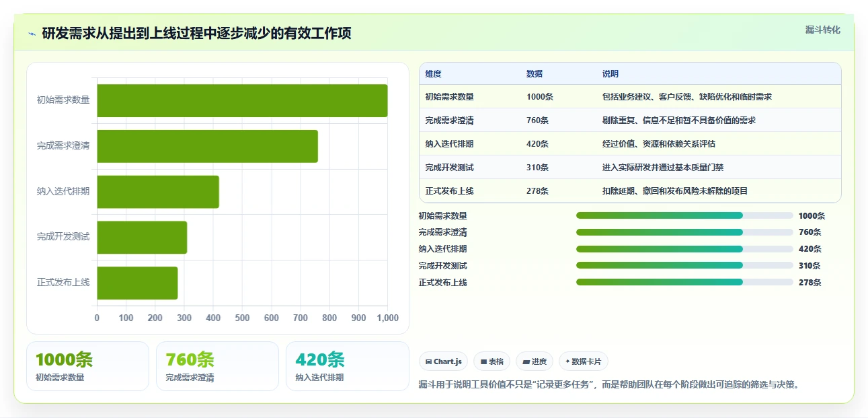Click table value 1000条

click(540, 97)
